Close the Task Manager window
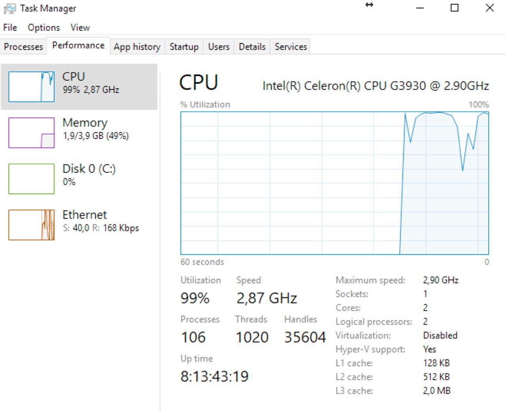The width and height of the screenshot is (506, 420). [489, 8]
